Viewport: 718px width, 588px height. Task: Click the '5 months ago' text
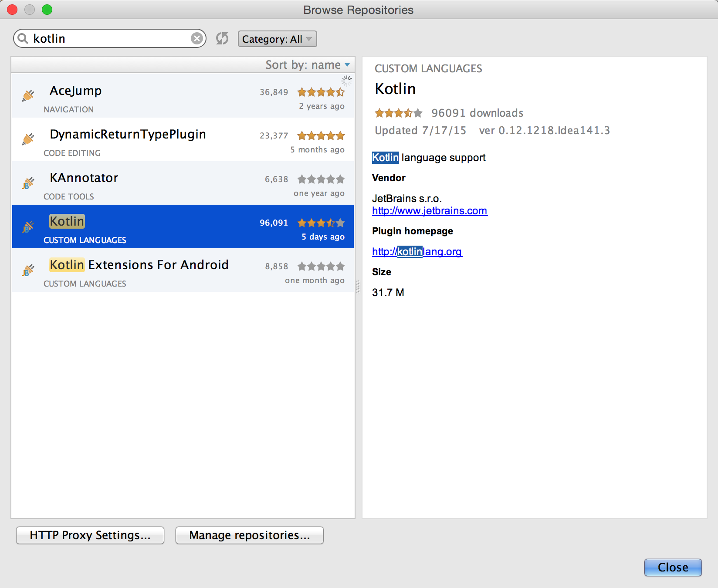coord(318,150)
